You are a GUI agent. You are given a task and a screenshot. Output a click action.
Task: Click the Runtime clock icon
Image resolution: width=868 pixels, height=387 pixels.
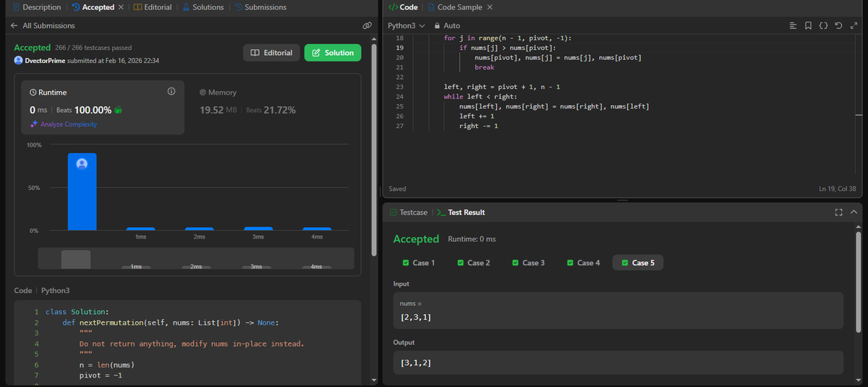pos(33,93)
